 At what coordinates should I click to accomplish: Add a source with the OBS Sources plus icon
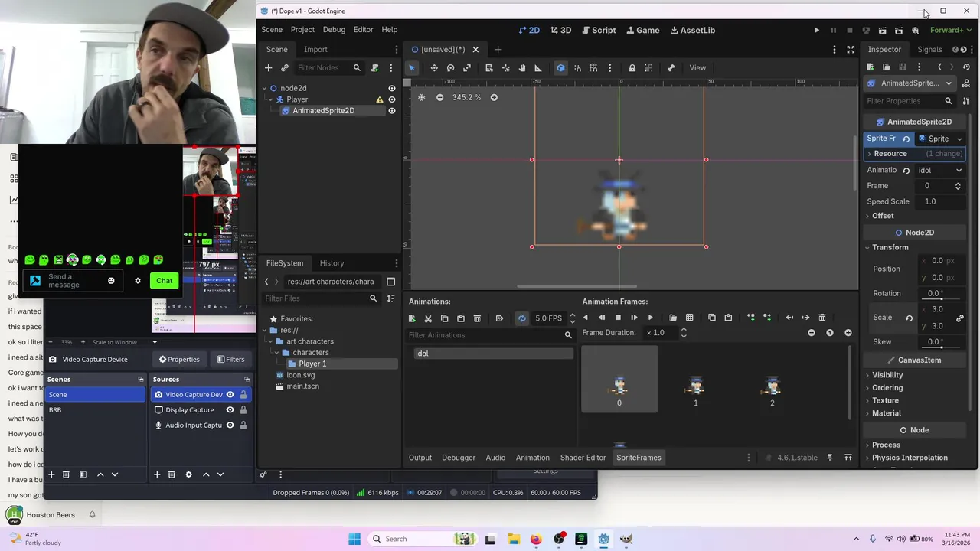(x=157, y=474)
